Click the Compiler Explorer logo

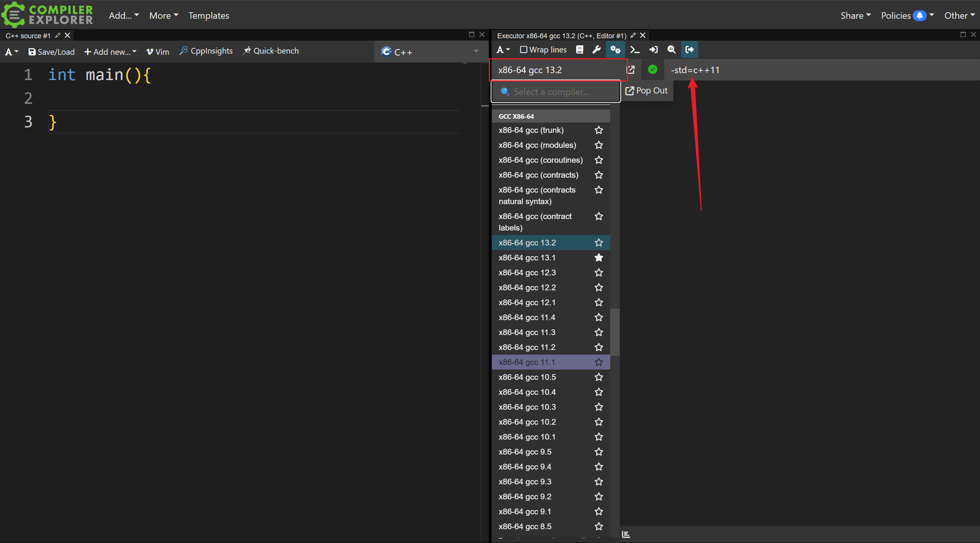tap(47, 15)
